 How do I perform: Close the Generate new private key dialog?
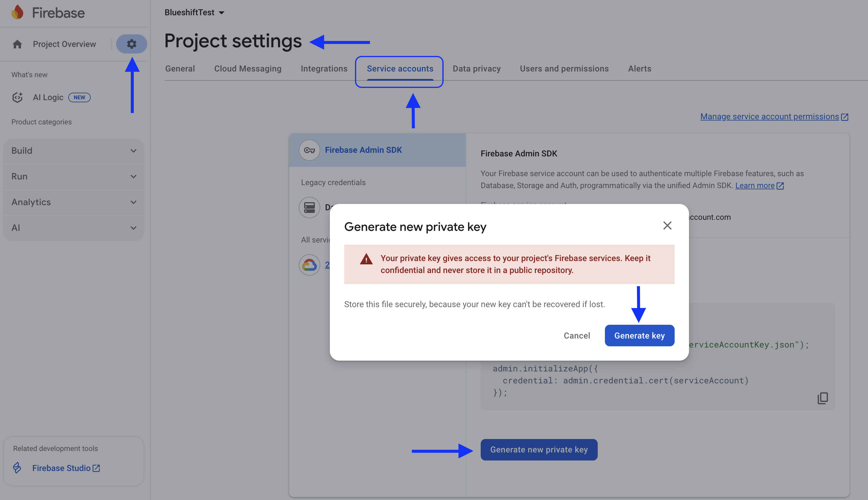(x=667, y=225)
